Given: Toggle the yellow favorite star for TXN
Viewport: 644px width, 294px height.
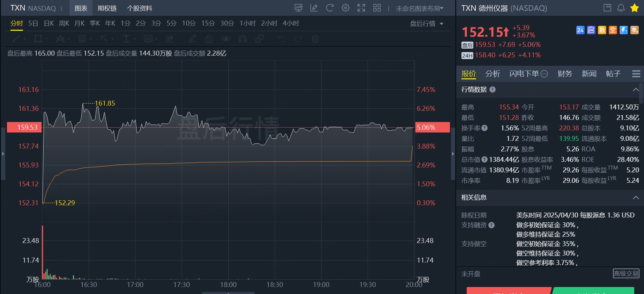Looking at the screenshot, I should [x=635, y=8].
